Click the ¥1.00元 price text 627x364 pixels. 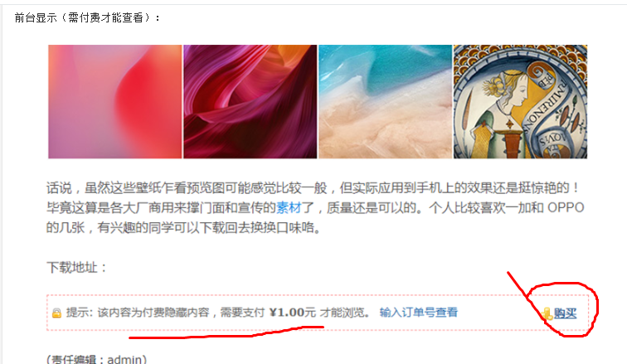(293, 312)
